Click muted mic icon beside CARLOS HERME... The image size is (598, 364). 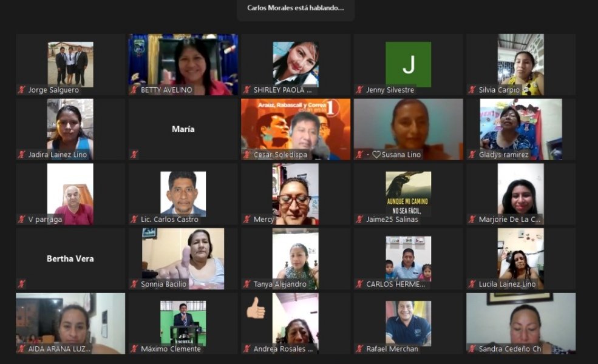pyautogui.click(x=359, y=284)
